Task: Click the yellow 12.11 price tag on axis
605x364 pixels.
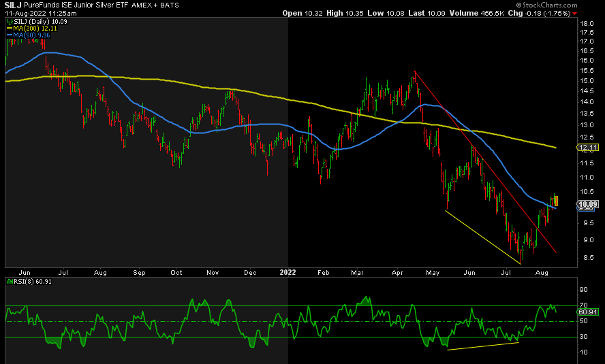Action: point(587,147)
